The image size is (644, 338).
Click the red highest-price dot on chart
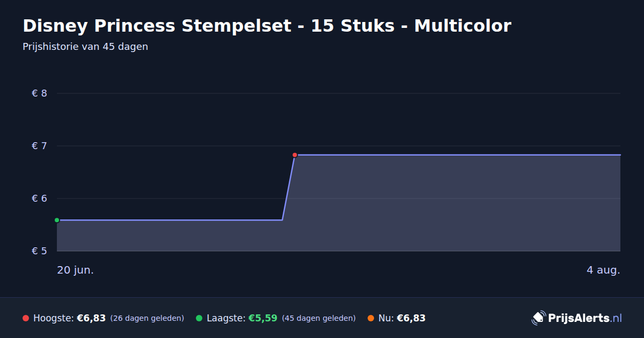pyautogui.click(x=295, y=155)
